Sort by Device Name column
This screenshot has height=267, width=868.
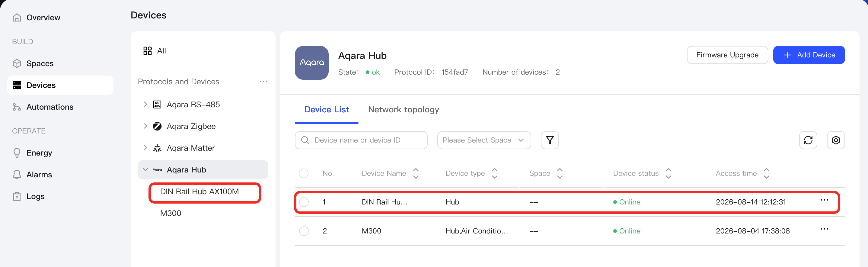416,173
